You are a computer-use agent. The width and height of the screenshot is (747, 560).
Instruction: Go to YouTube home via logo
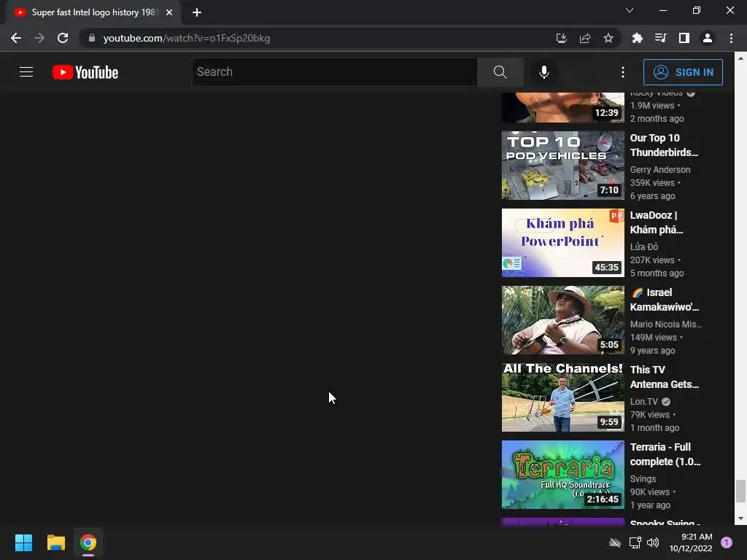click(x=85, y=72)
